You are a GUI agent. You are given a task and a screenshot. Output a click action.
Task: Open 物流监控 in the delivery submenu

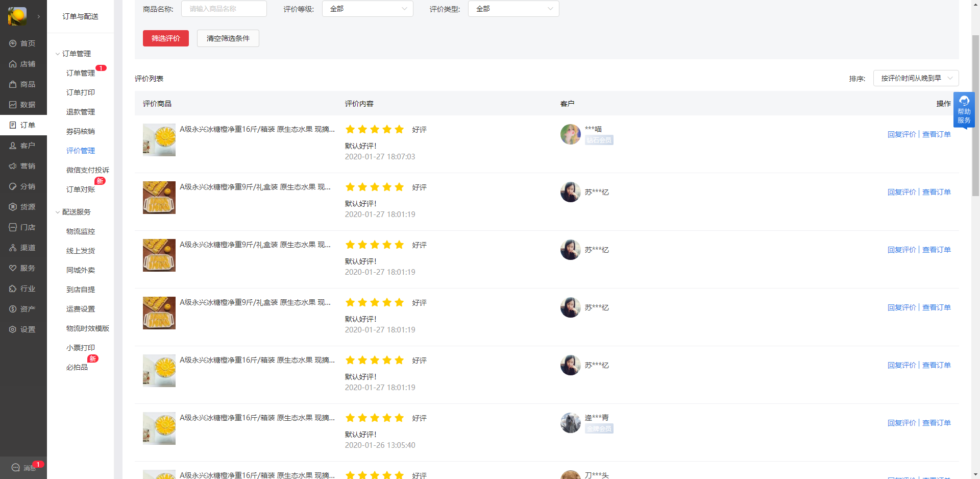[81, 231]
